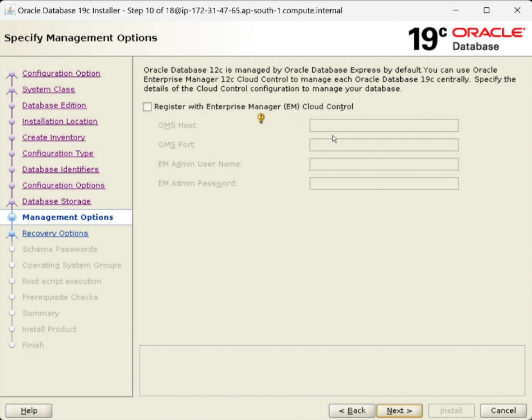Click the Back button
The height and width of the screenshot is (420, 532).
tap(352, 411)
